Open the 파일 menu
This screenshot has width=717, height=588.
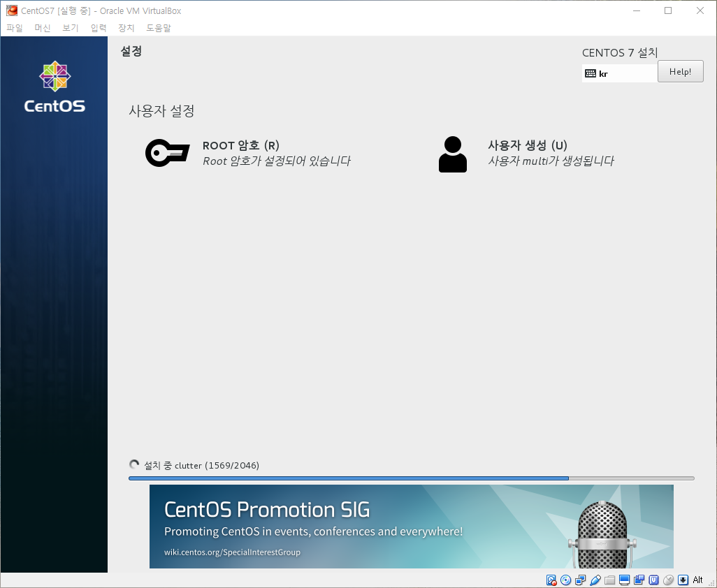(15, 29)
